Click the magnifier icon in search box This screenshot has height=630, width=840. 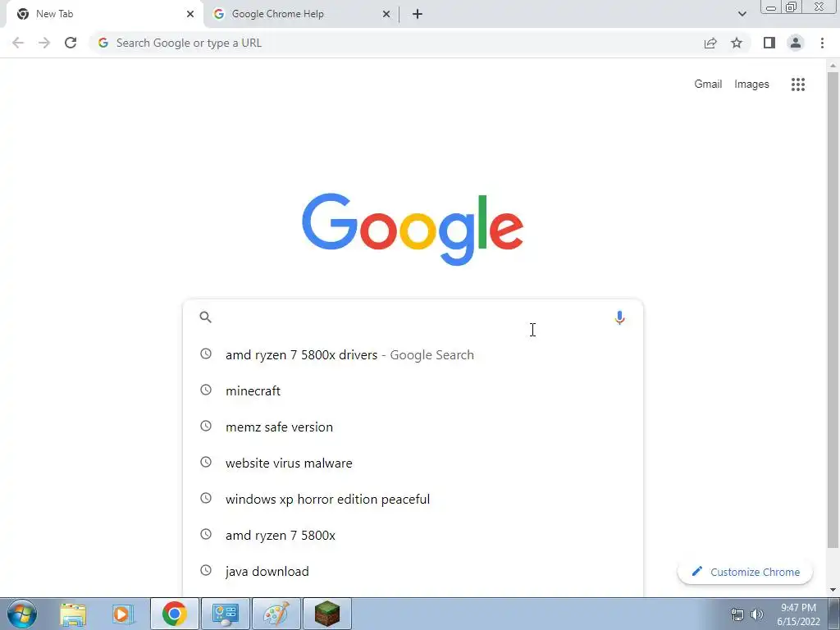click(x=205, y=317)
